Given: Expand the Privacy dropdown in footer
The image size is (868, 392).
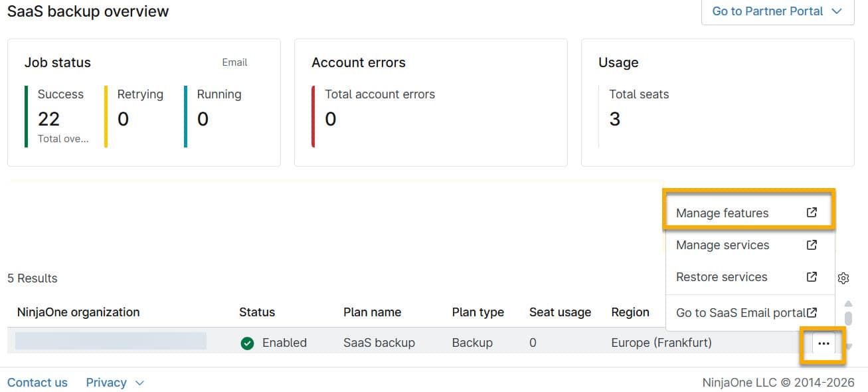Looking at the screenshot, I should point(115,383).
